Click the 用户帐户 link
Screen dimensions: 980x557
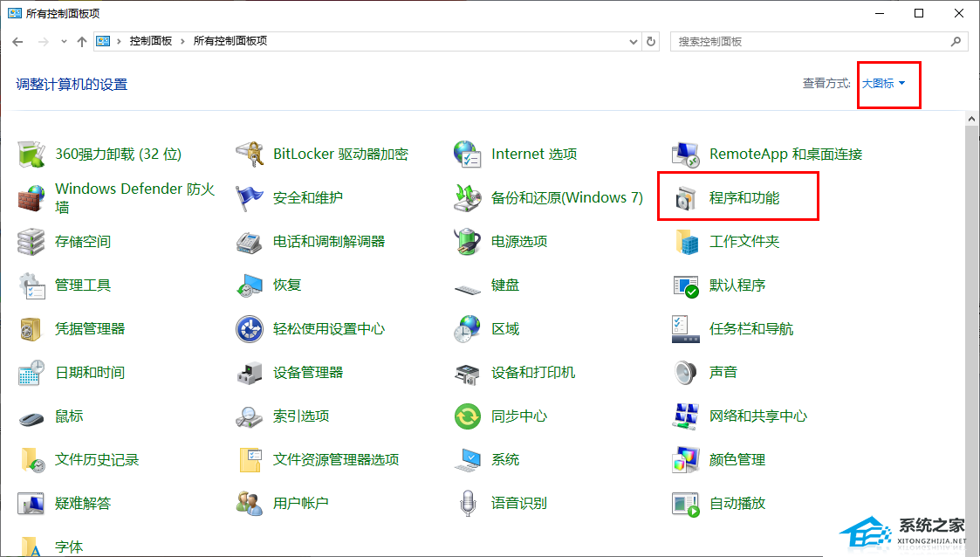pyautogui.click(x=300, y=503)
